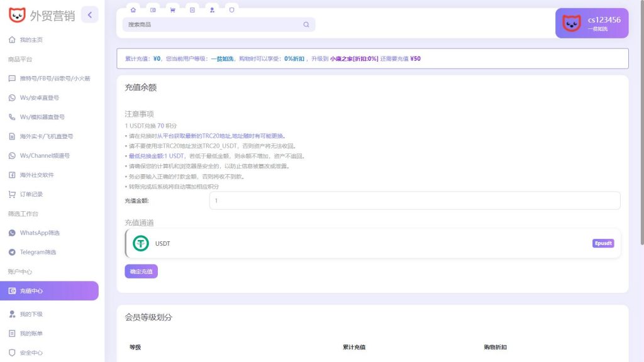Image resolution: width=644 pixels, height=362 pixels.
Task: Click the search magnifier icon
Action: point(306,24)
